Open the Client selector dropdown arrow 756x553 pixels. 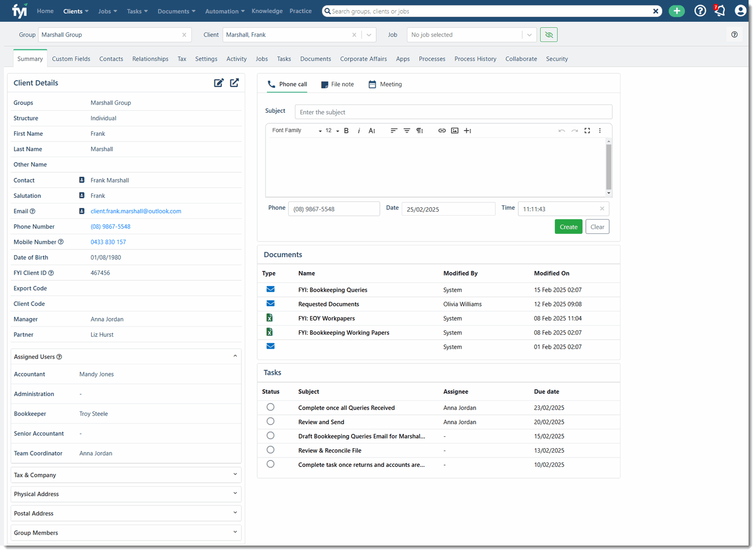tap(369, 35)
